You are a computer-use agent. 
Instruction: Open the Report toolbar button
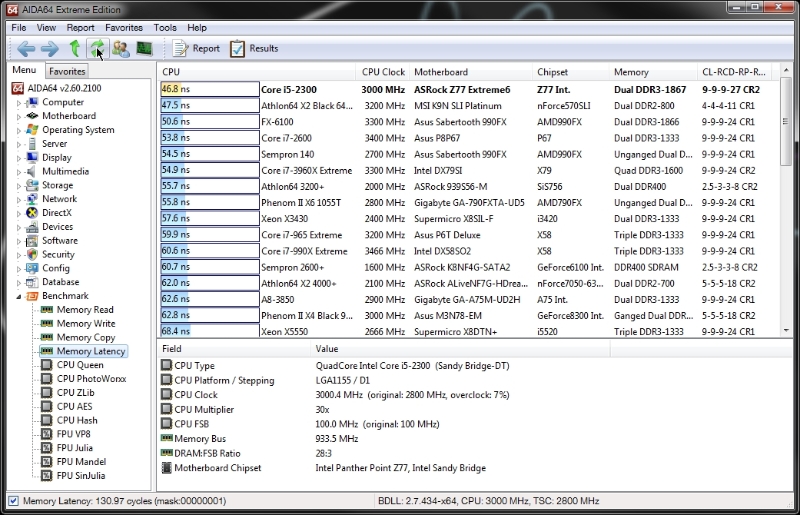[196, 48]
